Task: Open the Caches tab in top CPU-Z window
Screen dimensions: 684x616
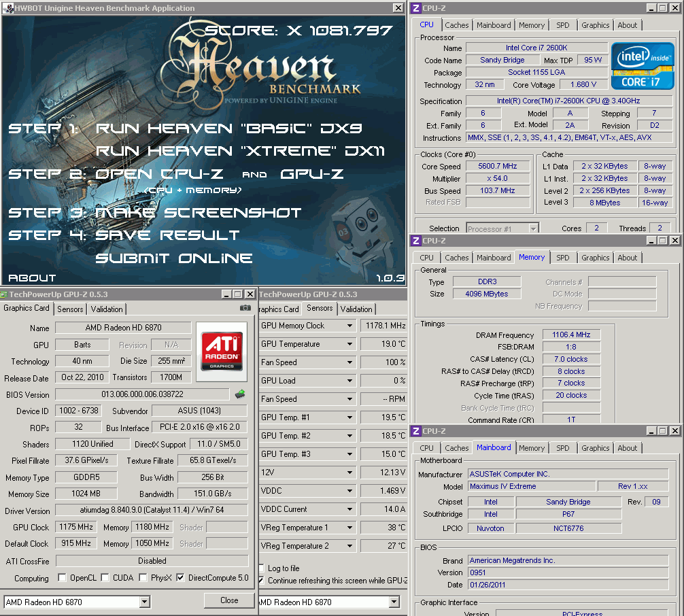Action: tap(456, 25)
